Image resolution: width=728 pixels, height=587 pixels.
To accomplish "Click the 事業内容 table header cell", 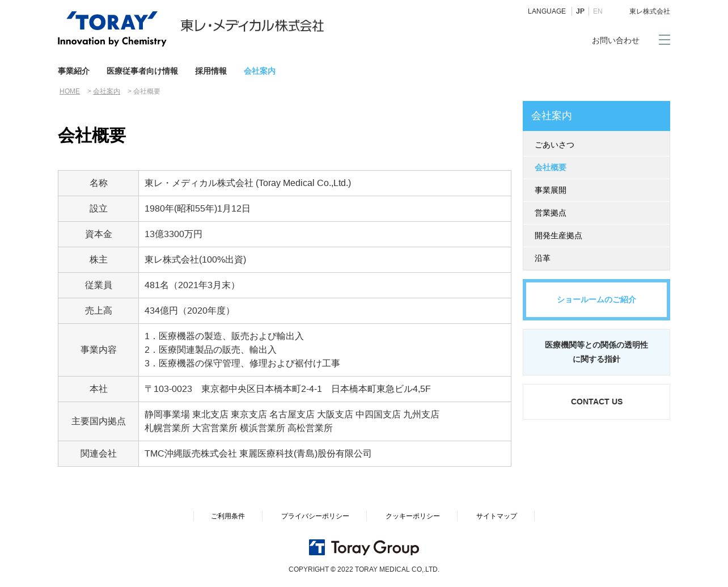I will tap(99, 350).
